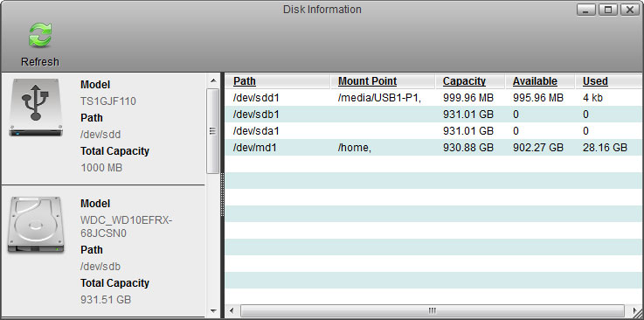Click the disk list vertical scrollbar thumb
This screenshot has height=320, width=644.
tap(212, 131)
